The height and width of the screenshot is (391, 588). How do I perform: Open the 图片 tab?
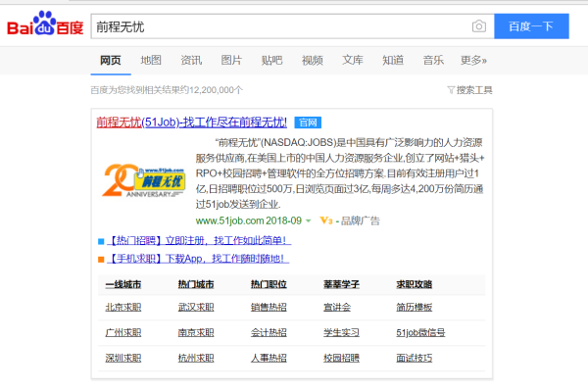pos(231,60)
